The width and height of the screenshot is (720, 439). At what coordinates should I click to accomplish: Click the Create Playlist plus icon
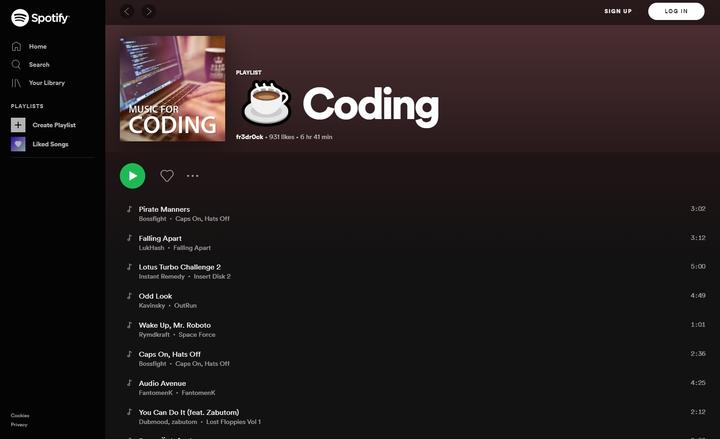(x=18, y=125)
